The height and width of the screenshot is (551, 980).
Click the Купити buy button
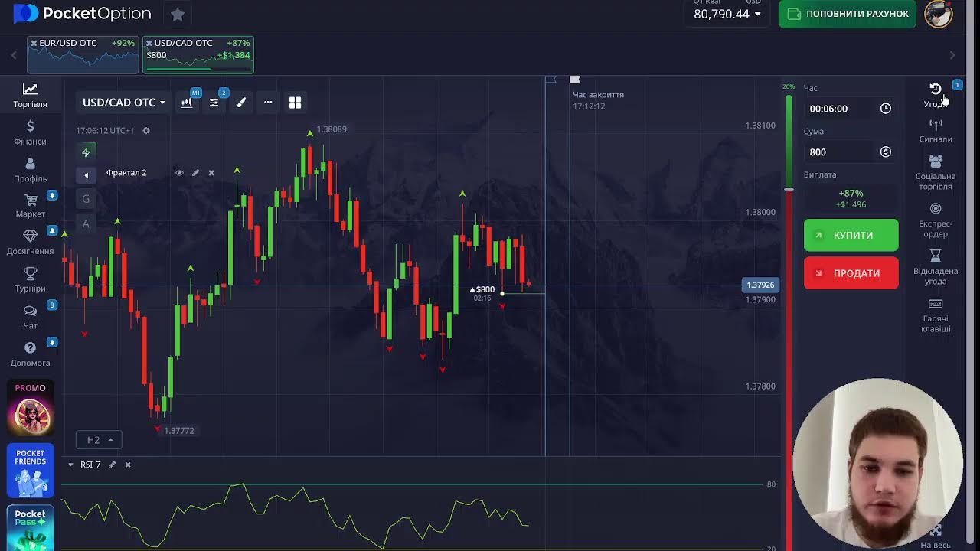coord(851,235)
